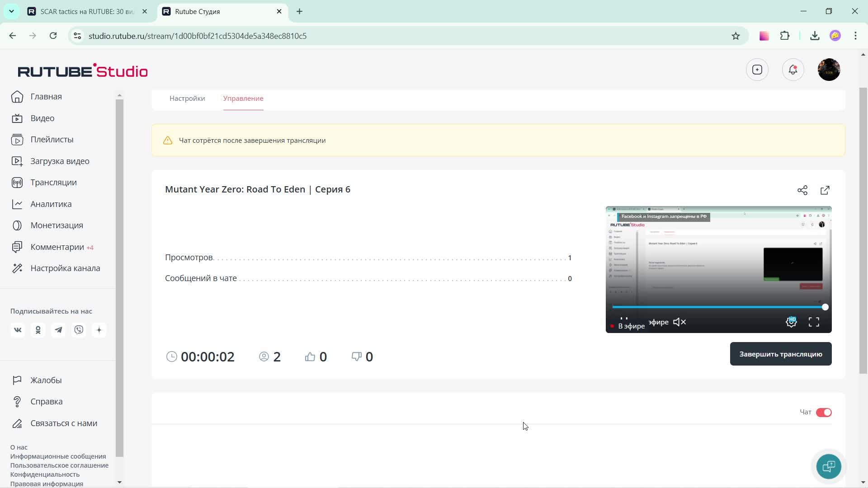Open VK social link icon

[x=18, y=330]
